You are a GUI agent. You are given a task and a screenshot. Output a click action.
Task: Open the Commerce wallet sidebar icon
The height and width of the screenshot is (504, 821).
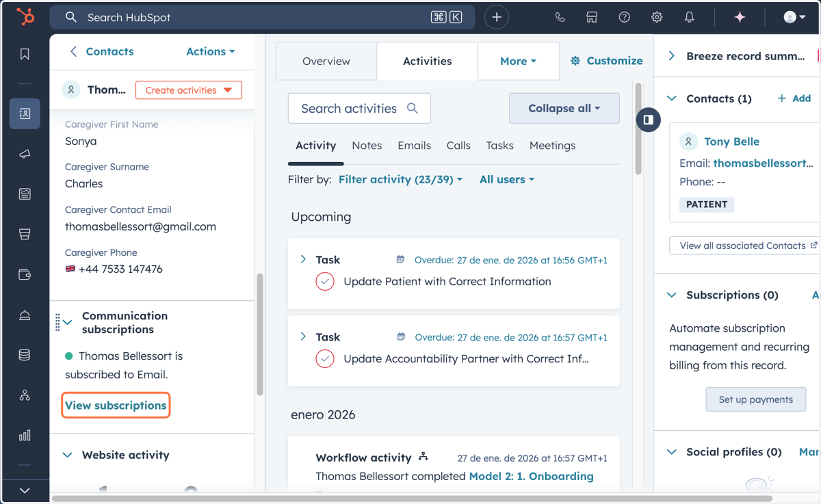pyautogui.click(x=25, y=275)
